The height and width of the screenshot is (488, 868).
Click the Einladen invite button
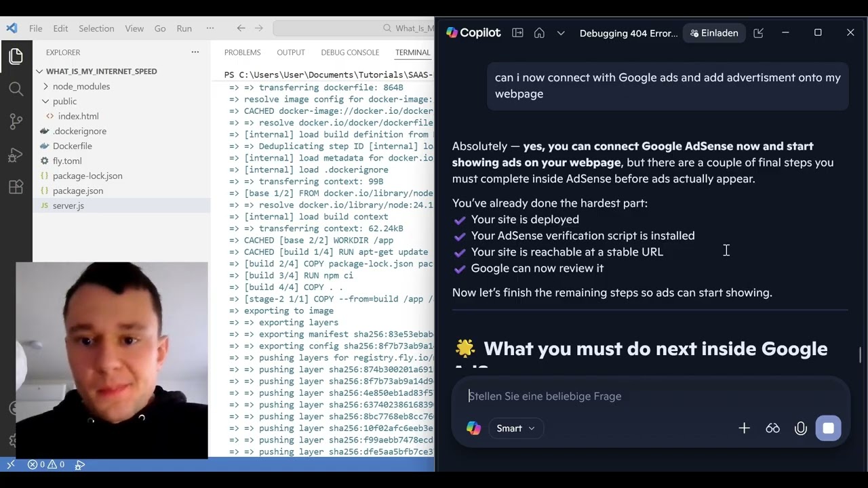[x=714, y=33]
